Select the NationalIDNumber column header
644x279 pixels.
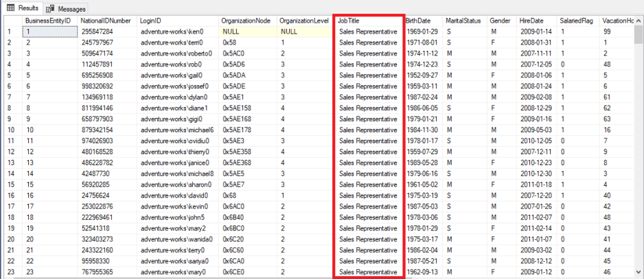pos(106,21)
